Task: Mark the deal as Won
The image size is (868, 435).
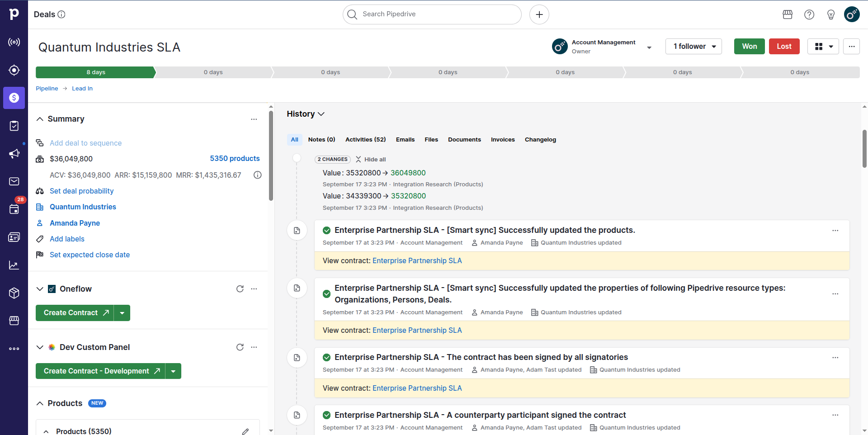Action: pos(749,47)
